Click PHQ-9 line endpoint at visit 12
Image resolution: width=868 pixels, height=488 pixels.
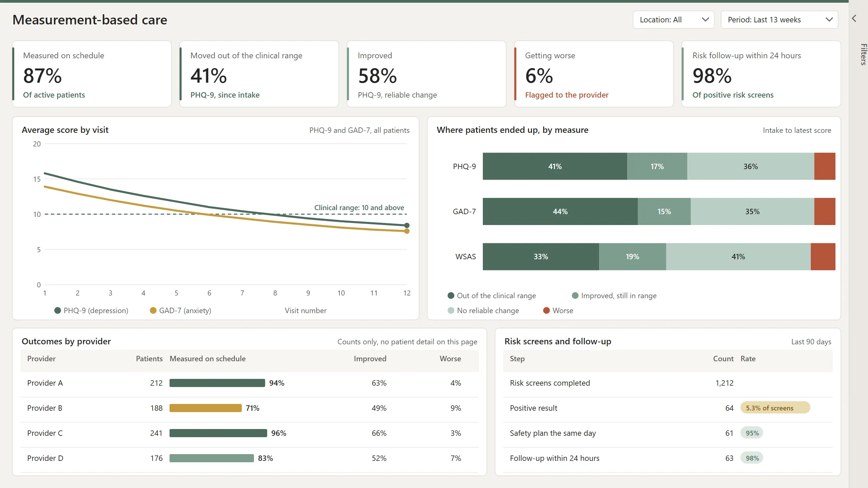[407, 225]
